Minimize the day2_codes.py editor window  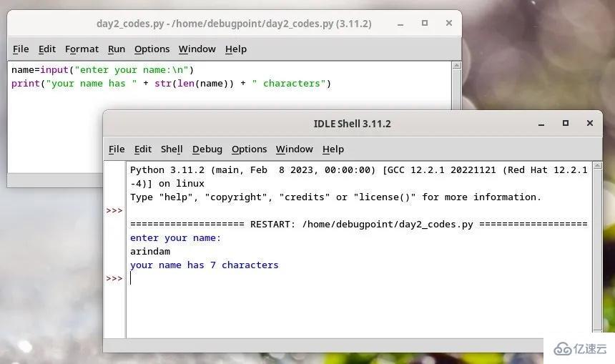(400, 24)
